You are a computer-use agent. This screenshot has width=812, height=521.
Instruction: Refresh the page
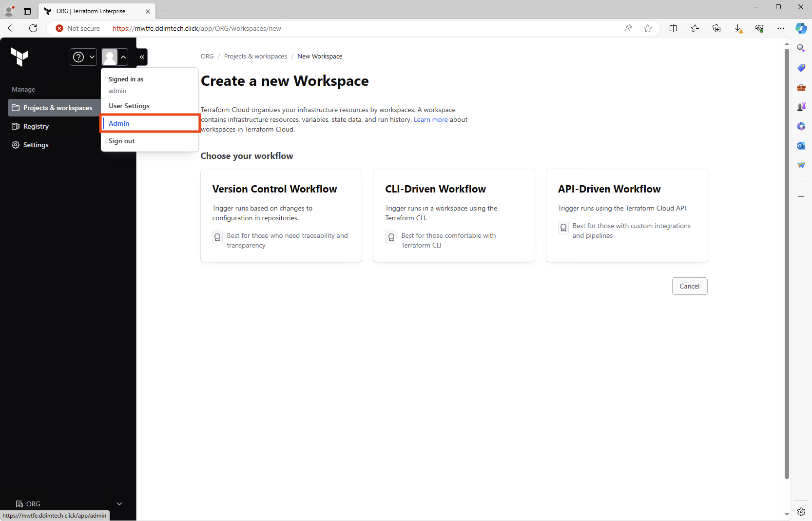(x=33, y=28)
